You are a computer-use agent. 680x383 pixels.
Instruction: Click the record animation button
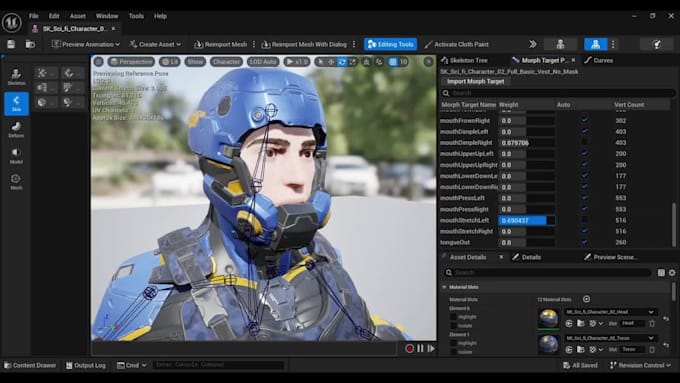(x=409, y=348)
